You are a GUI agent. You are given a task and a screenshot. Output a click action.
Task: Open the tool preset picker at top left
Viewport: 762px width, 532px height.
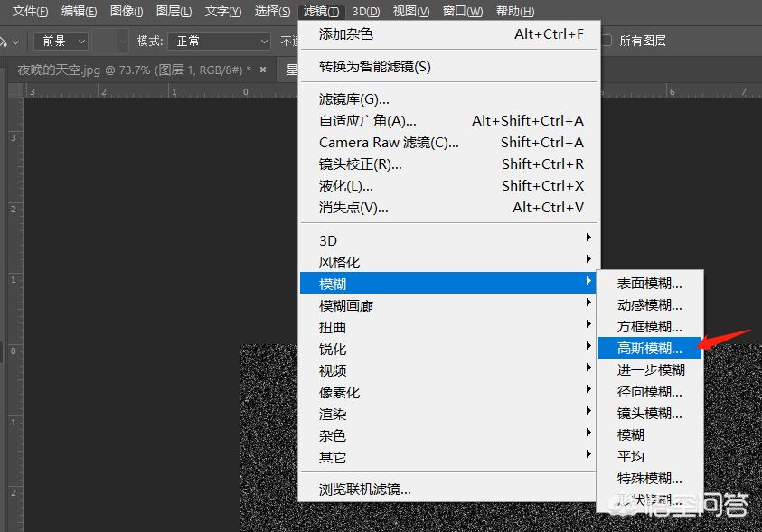point(9,41)
